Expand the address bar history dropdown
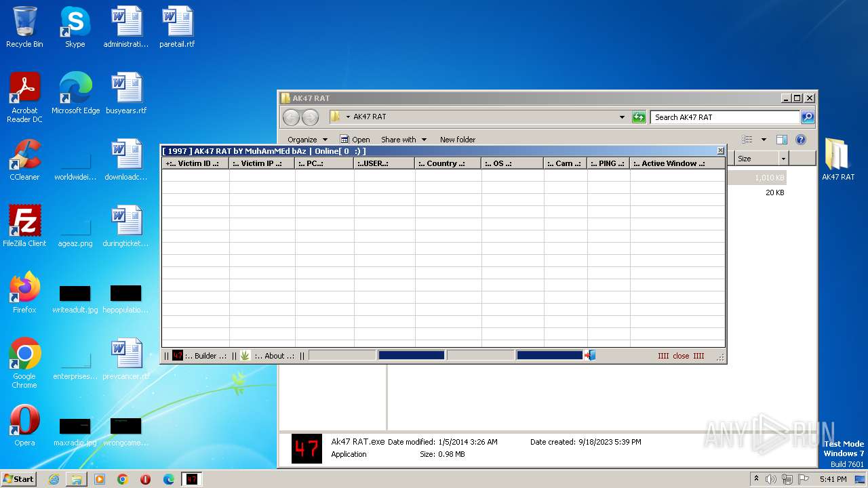Screen dimensions: 868x488 [622, 117]
